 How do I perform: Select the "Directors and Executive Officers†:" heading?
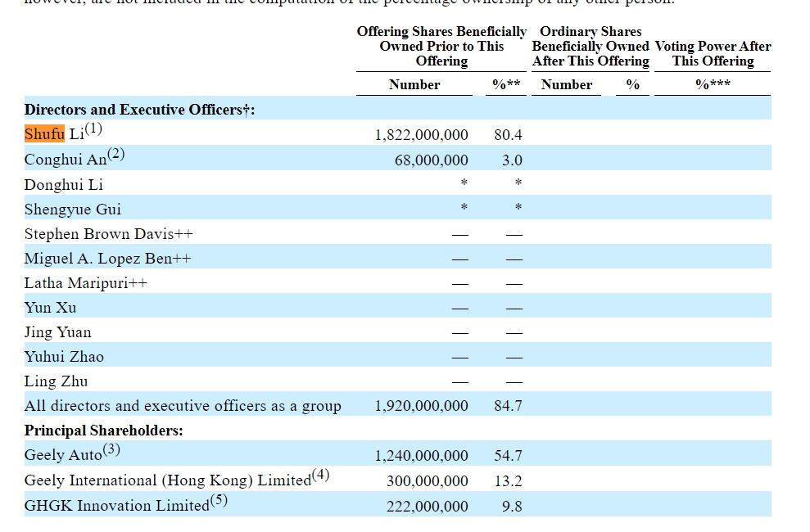[139, 110]
